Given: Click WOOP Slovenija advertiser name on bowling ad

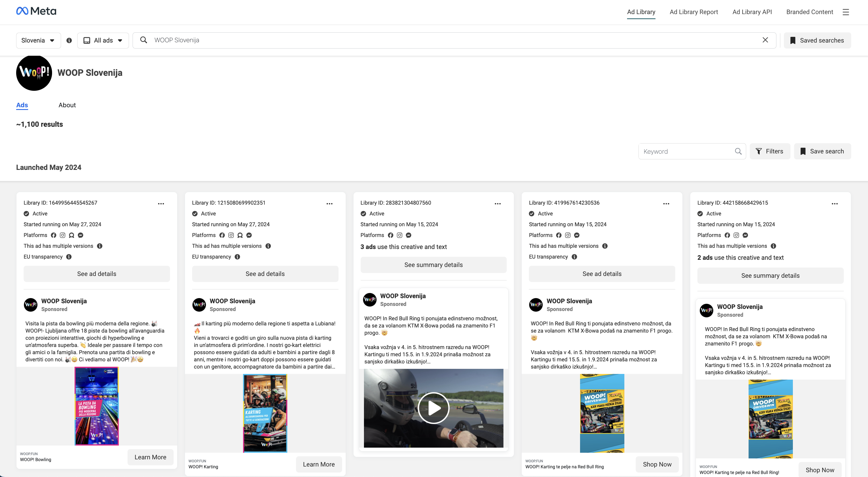Looking at the screenshot, I should tap(64, 301).
